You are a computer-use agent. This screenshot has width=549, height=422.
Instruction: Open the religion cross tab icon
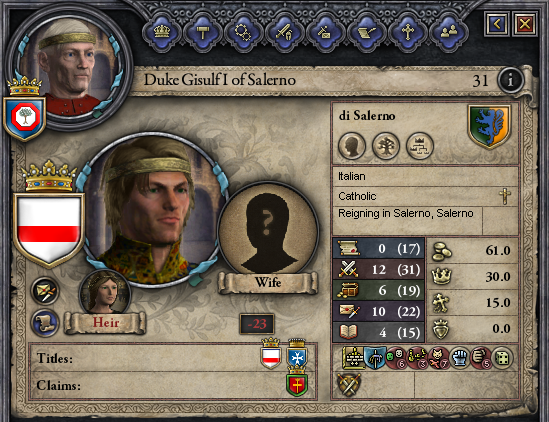(408, 33)
